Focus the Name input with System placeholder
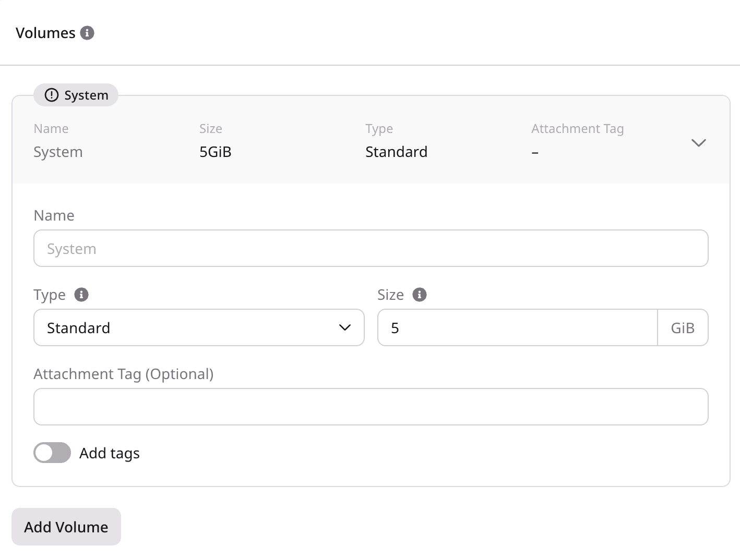The image size is (740, 560). (x=371, y=248)
